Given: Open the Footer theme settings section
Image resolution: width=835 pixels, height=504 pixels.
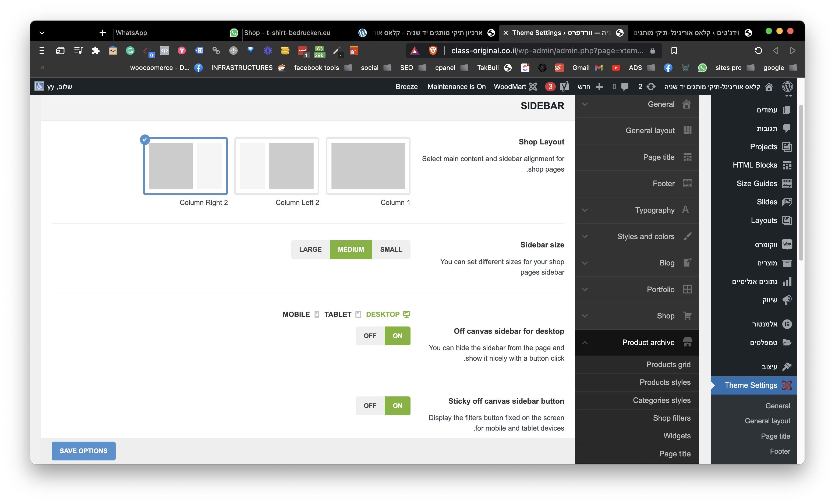Looking at the screenshot, I should (x=637, y=184).
